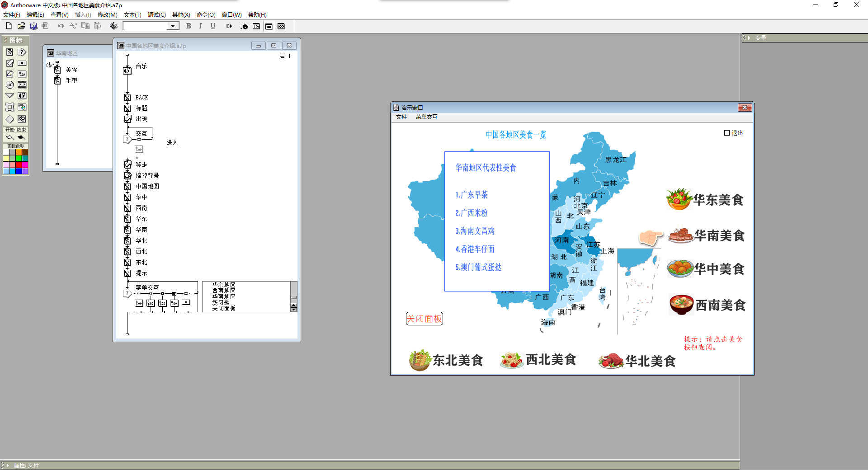Click the down arrow of the response list scrollbar
This screenshot has width=868, height=470.
coord(294,309)
